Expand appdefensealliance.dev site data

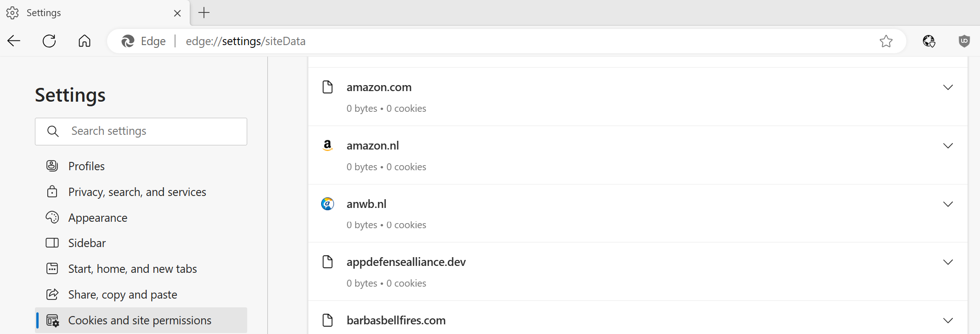(x=948, y=262)
